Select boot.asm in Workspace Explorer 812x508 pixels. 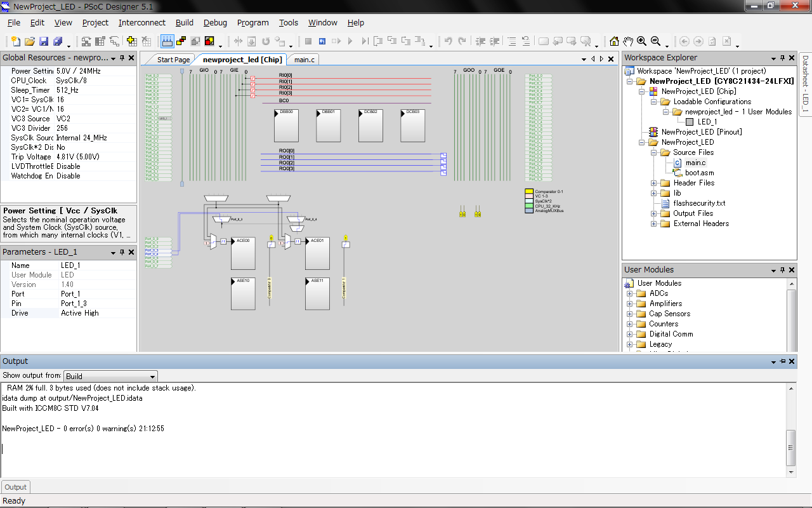point(699,173)
